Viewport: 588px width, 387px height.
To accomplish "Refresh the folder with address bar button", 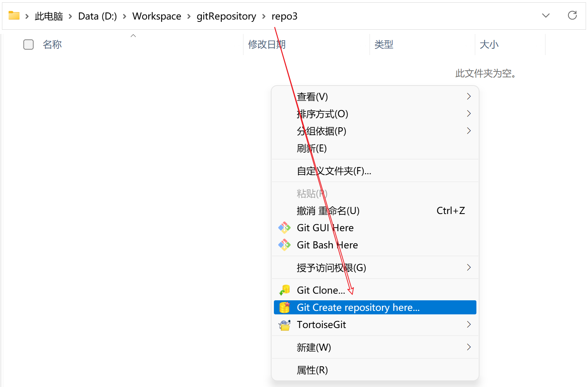I will tap(572, 16).
